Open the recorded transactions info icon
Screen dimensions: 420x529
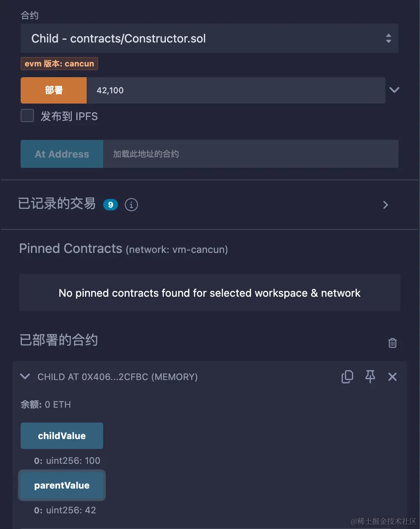coord(131,205)
